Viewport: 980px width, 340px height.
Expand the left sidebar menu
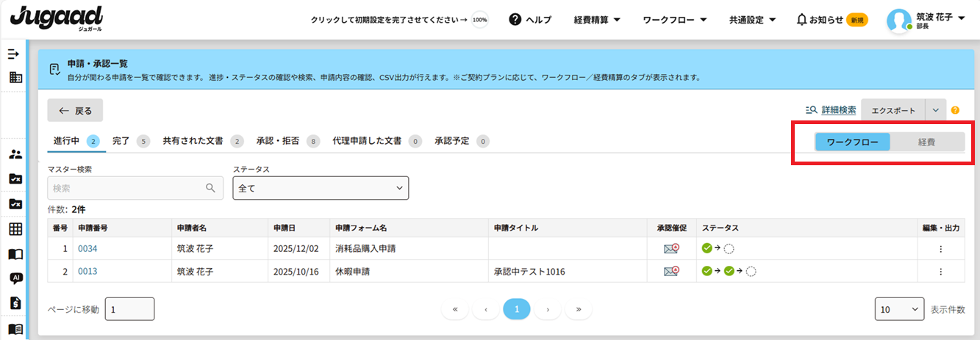[13, 54]
